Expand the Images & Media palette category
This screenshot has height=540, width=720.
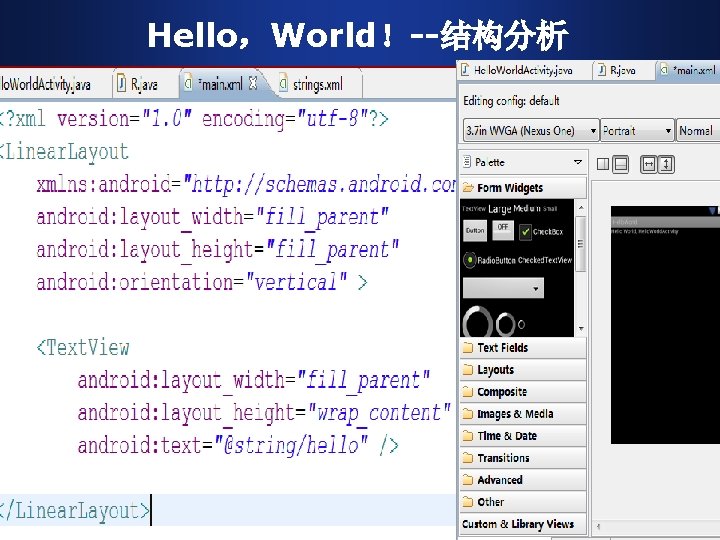click(x=523, y=414)
